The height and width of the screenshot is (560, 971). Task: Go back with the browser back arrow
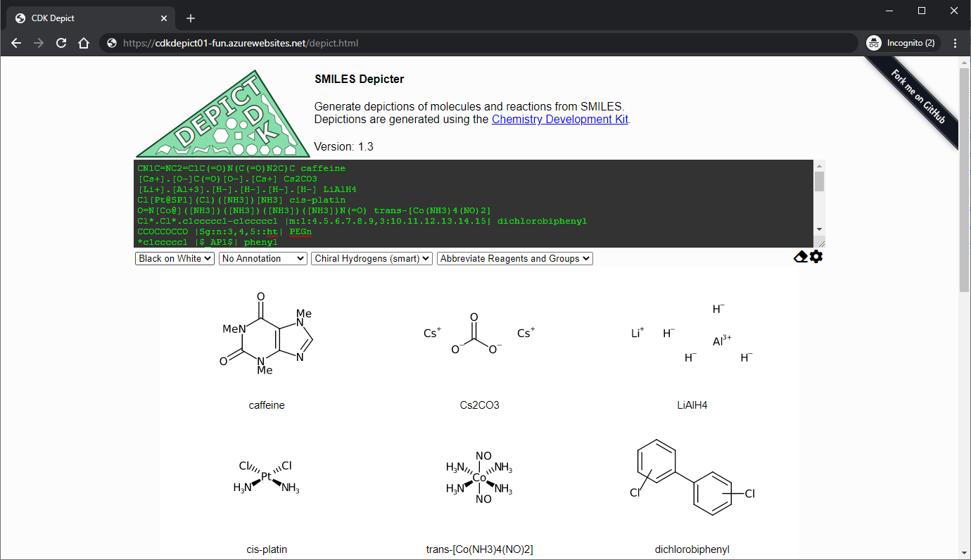[17, 43]
